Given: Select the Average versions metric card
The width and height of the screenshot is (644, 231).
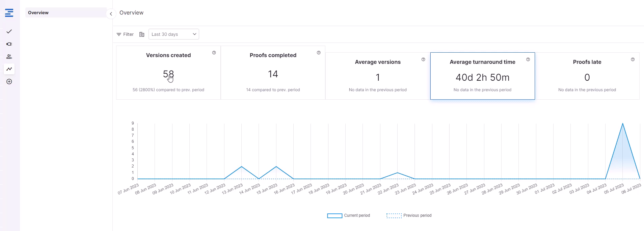Looking at the screenshot, I should coord(377,76).
